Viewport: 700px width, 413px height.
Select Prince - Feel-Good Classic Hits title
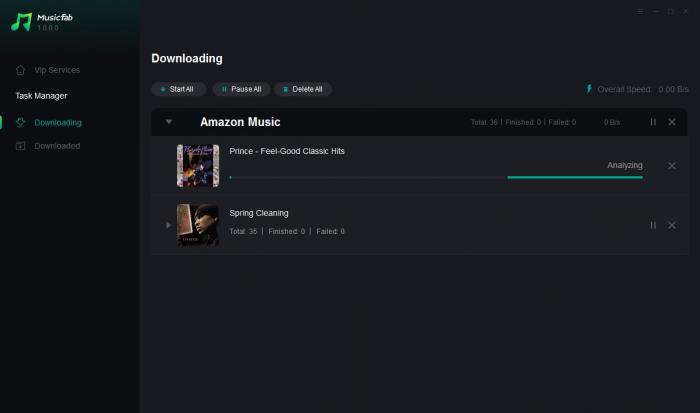coord(287,151)
